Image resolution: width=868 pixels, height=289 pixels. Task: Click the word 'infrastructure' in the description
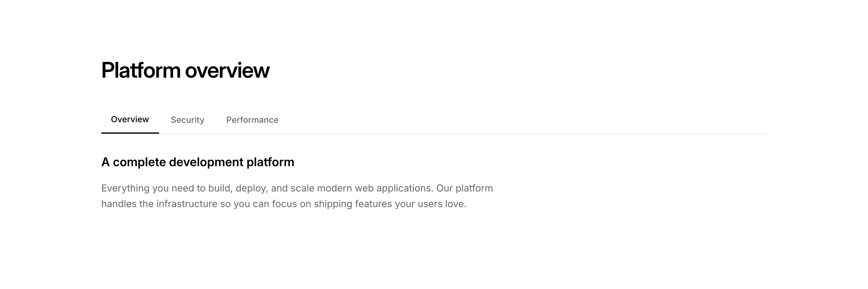[187, 204]
